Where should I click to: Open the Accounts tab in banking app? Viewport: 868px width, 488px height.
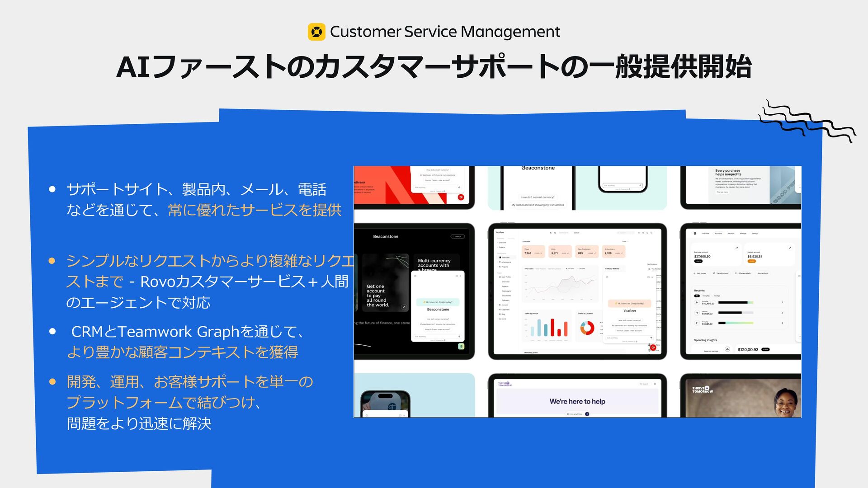click(718, 234)
